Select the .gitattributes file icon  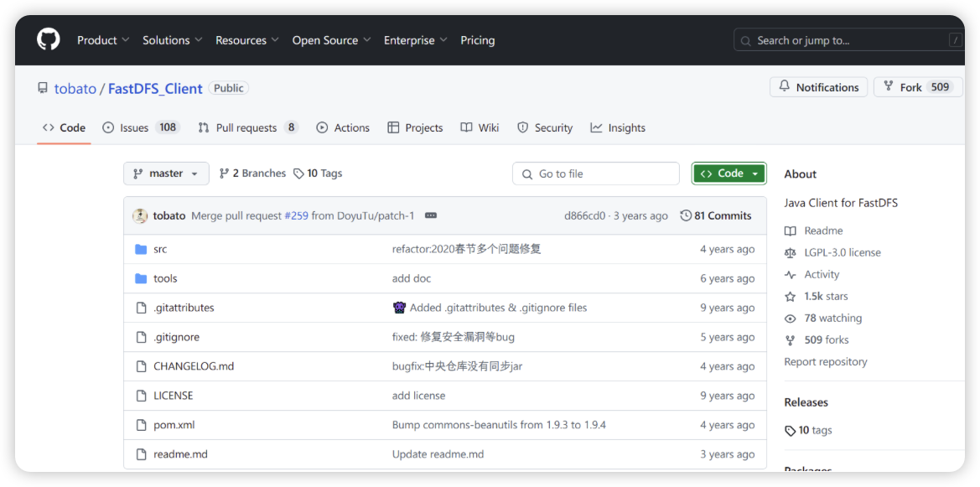(141, 308)
